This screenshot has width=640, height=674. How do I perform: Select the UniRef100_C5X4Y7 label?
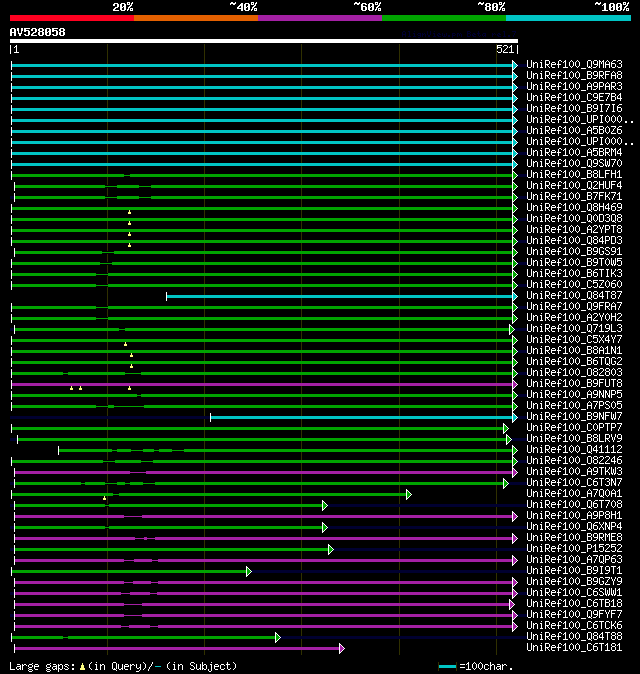tap(574, 340)
